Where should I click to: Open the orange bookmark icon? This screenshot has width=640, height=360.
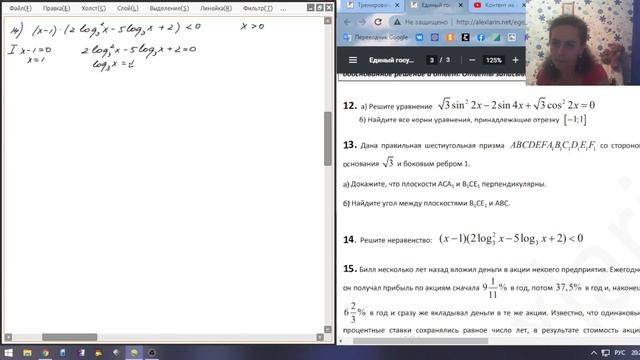tap(450, 37)
